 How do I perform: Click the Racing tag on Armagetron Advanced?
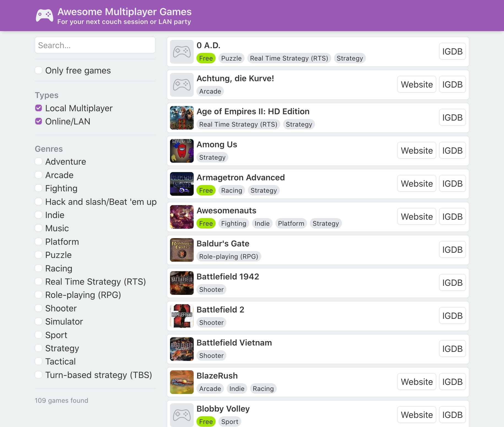232,190
